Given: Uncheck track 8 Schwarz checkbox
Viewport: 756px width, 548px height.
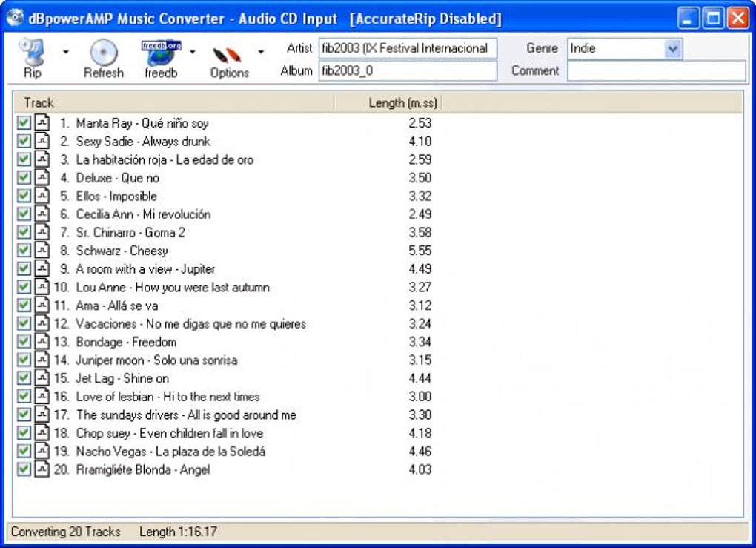Looking at the screenshot, I should [24, 251].
